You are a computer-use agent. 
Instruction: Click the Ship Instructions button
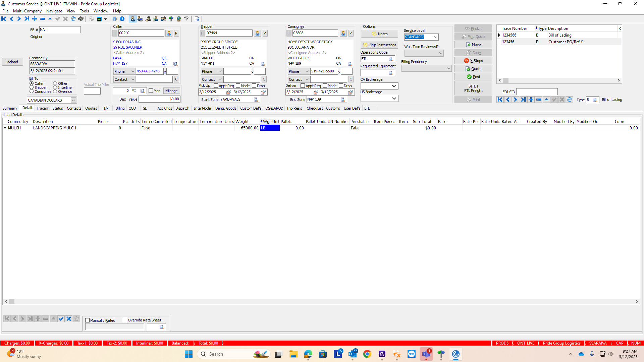pos(379,45)
